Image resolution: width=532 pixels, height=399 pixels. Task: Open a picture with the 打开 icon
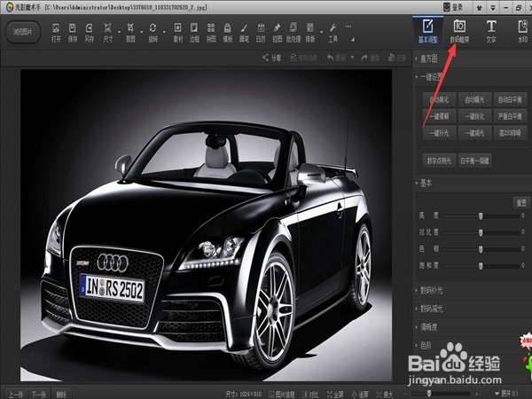pyautogui.click(x=56, y=33)
